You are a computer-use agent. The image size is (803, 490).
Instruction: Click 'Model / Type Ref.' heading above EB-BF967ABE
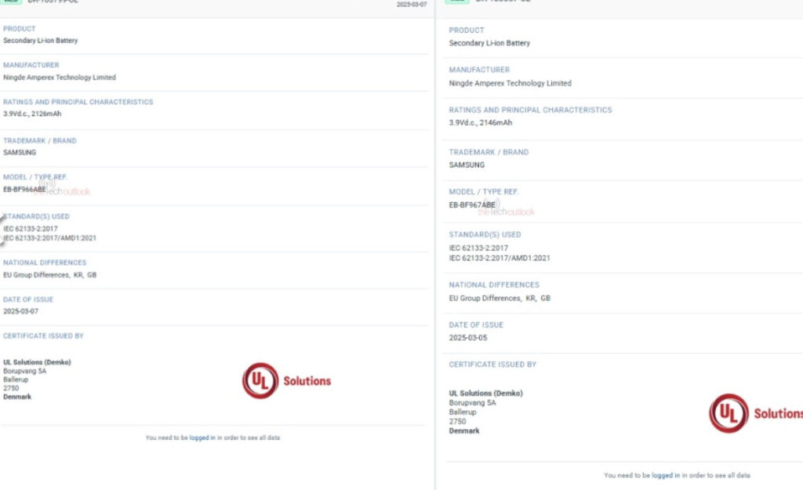click(484, 192)
